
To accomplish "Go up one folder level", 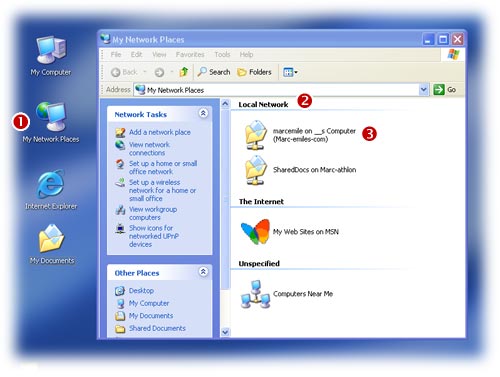I will 184,72.
